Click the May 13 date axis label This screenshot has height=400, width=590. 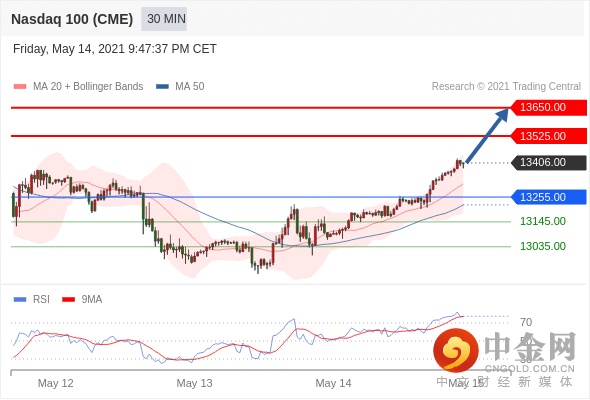click(195, 383)
